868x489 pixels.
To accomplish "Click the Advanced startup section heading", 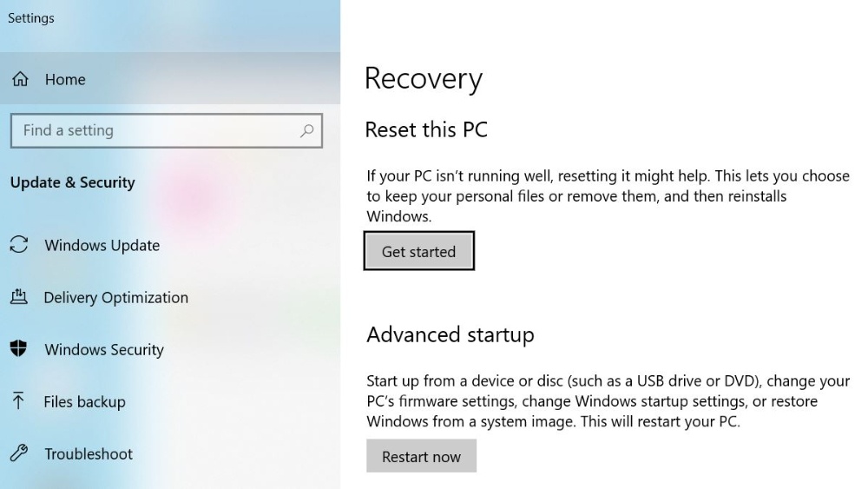I will point(450,335).
